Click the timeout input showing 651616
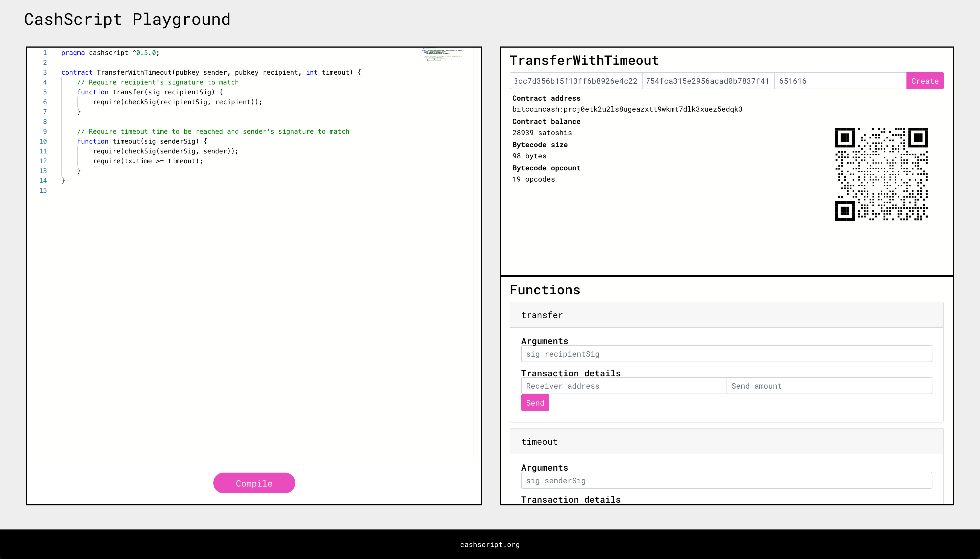This screenshot has height=559, width=980. [840, 81]
